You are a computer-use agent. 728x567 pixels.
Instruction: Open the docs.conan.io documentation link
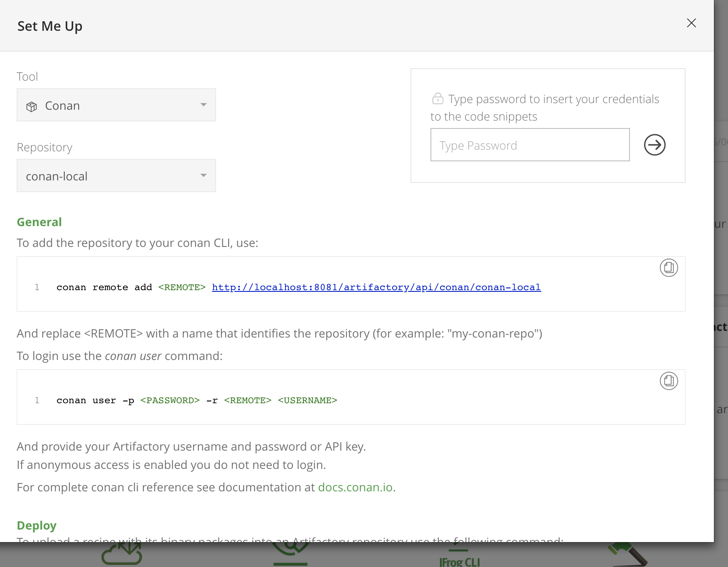click(355, 487)
